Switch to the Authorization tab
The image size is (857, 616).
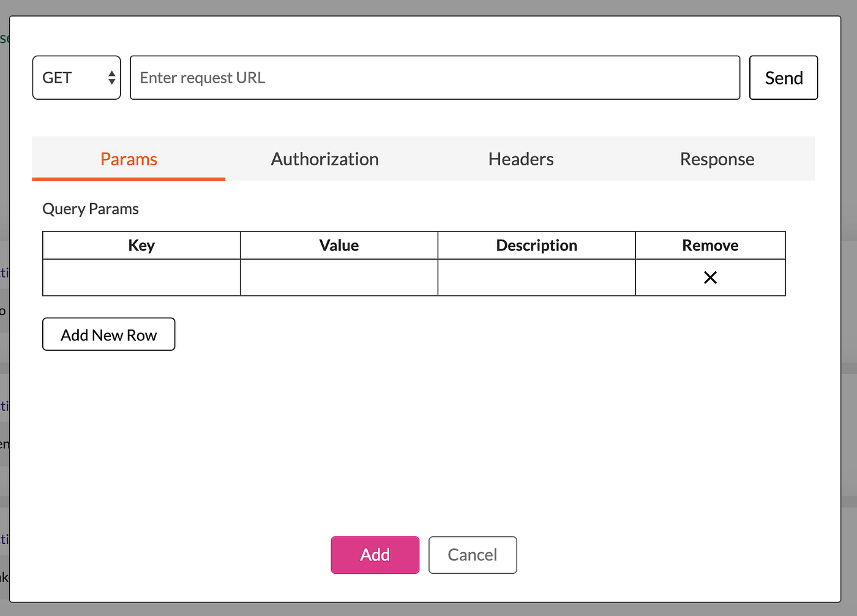[x=324, y=159]
